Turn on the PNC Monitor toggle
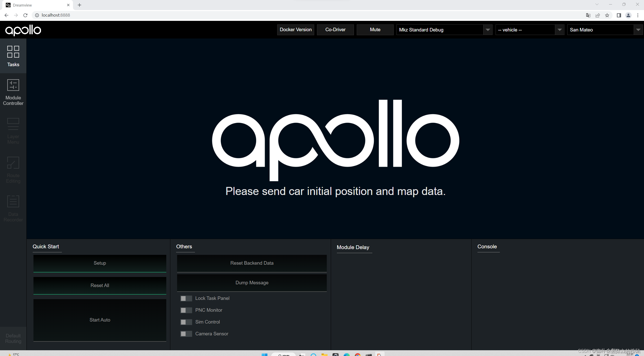 pos(186,310)
